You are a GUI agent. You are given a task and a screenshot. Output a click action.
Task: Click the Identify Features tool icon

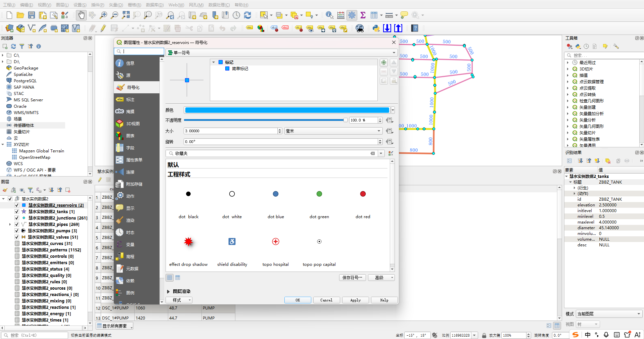point(329,15)
